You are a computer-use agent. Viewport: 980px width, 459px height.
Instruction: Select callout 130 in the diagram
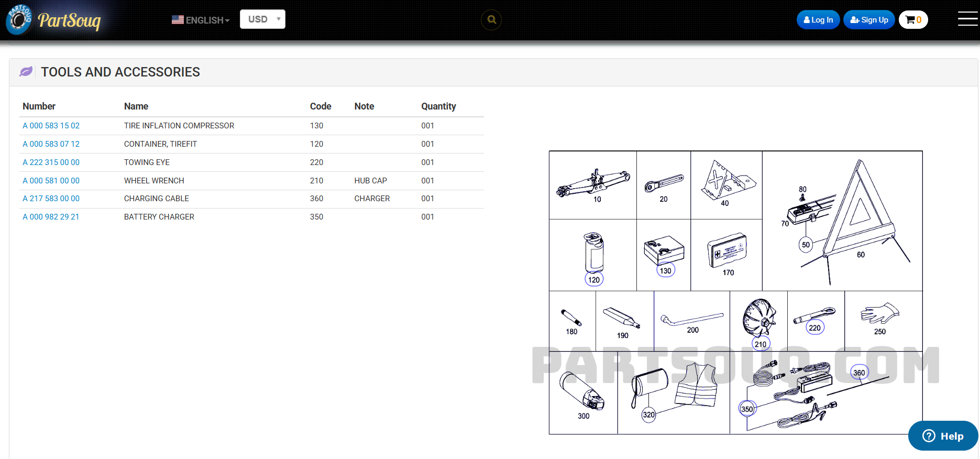point(665,271)
